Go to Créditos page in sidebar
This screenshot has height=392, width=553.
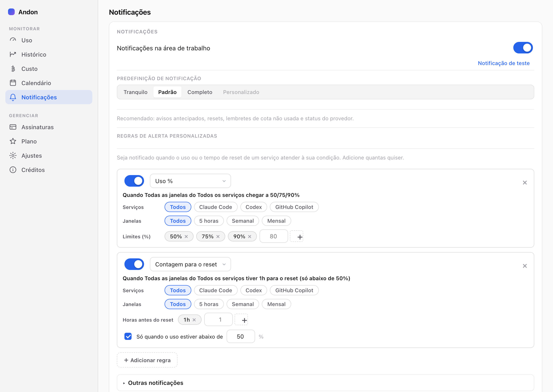pyautogui.click(x=49, y=170)
